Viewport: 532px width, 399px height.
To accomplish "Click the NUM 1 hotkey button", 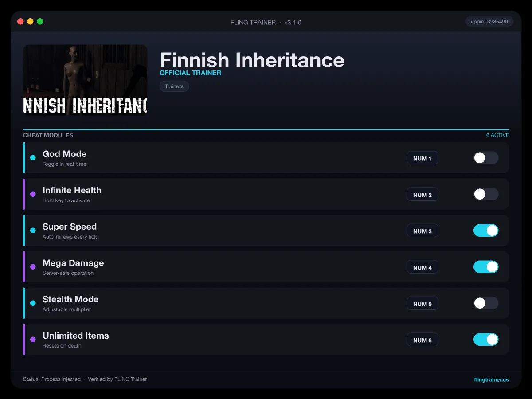I will tap(422, 158).
